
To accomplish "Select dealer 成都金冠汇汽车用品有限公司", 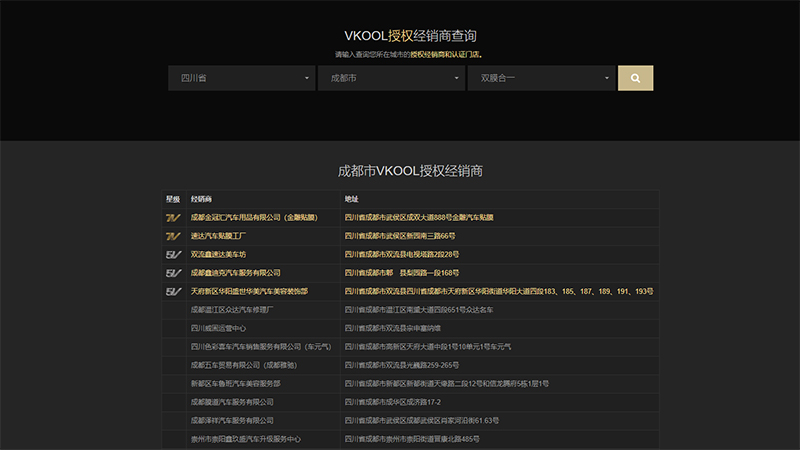I will click(x=254, y=217).
